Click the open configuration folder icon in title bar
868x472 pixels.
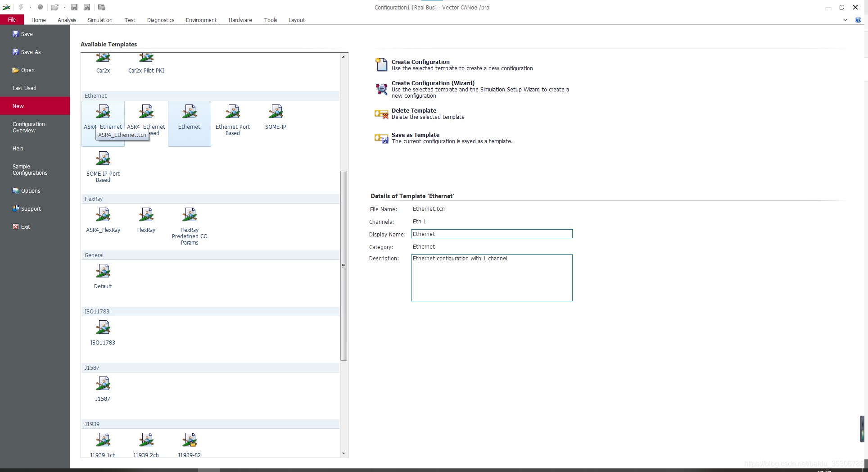(x=55, y=7)
